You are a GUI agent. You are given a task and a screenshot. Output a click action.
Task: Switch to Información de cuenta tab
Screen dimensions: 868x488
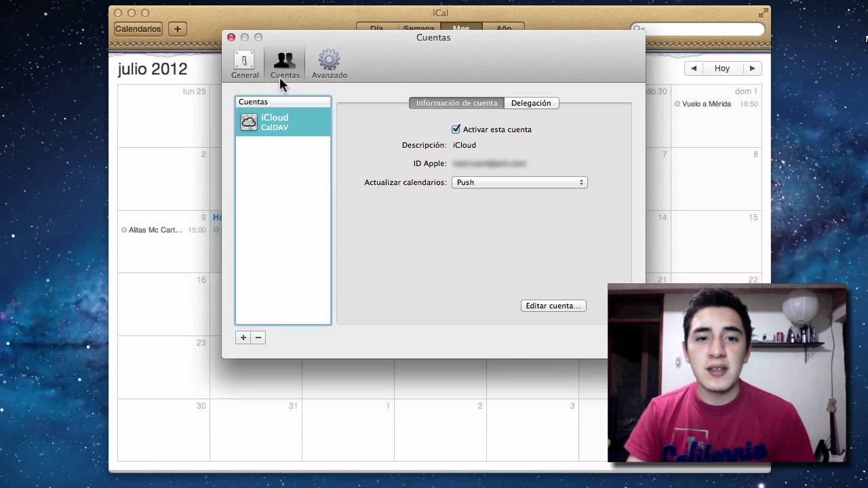tap(456, 103)
